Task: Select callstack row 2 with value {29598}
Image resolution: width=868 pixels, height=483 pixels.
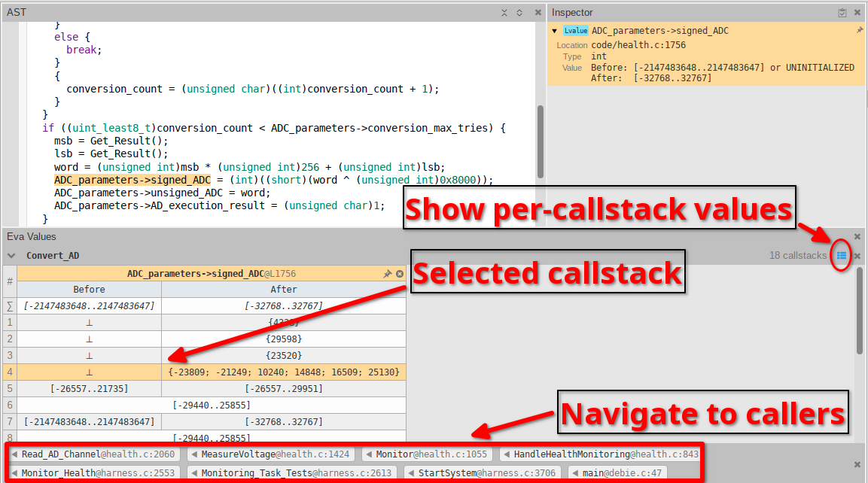Action: (x=204, y=339)
